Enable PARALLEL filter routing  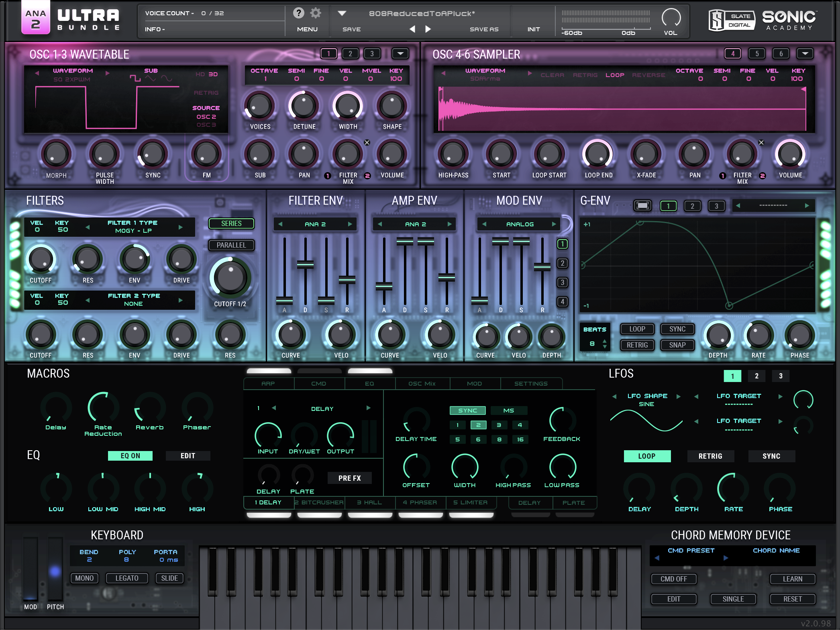point(231,245)
